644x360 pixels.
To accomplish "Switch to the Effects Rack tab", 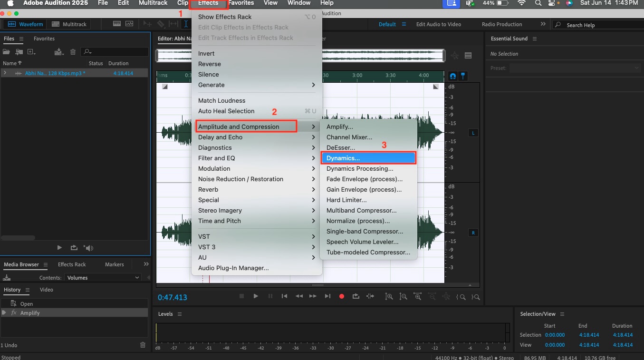I will 72,264.
